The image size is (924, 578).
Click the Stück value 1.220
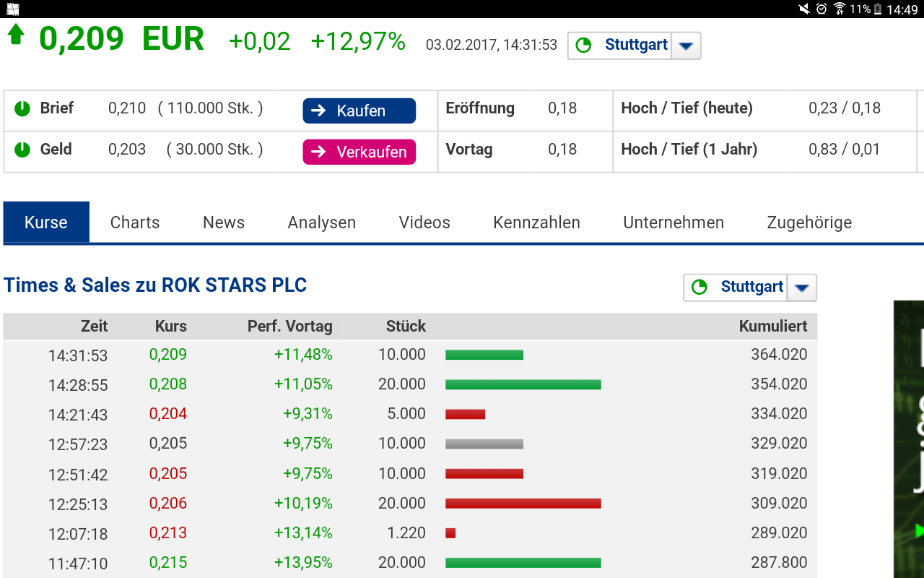pyautogui.click(x=406, y=533)
